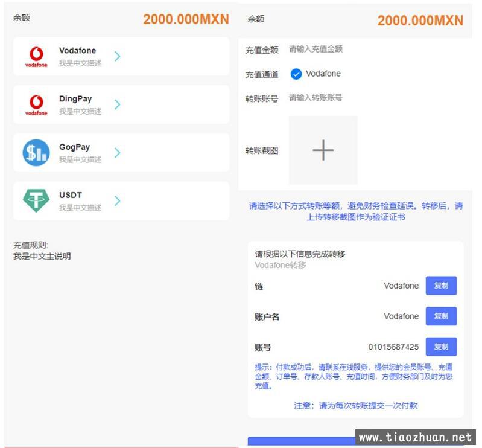Copy the 链 value Vodafone
Image resolution: width=482 pixels, height=448 pixels.
point(441,286)
